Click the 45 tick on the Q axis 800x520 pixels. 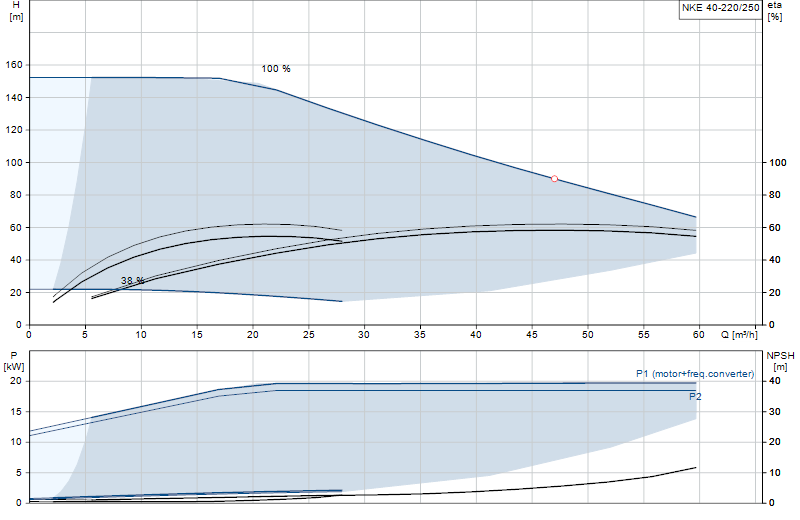pos(532,335)
